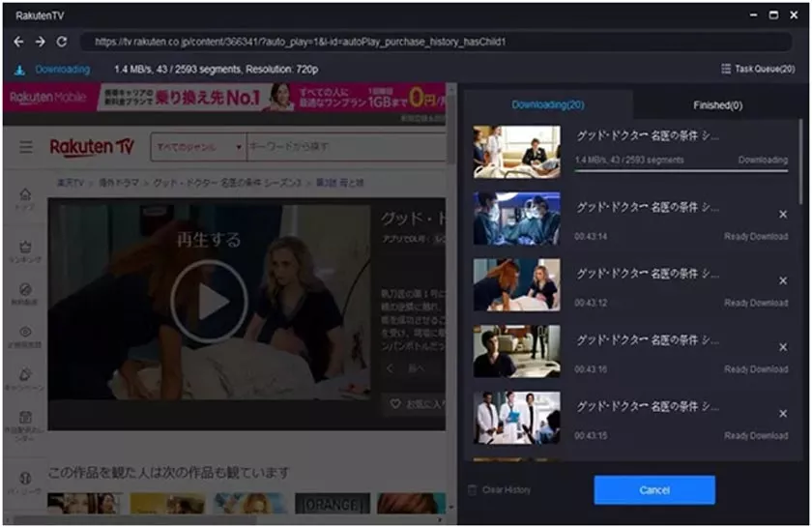This screenshot has height=528, width=812.
Task: Click the bell icon in the left sidebar
Action: coord(25,374)
